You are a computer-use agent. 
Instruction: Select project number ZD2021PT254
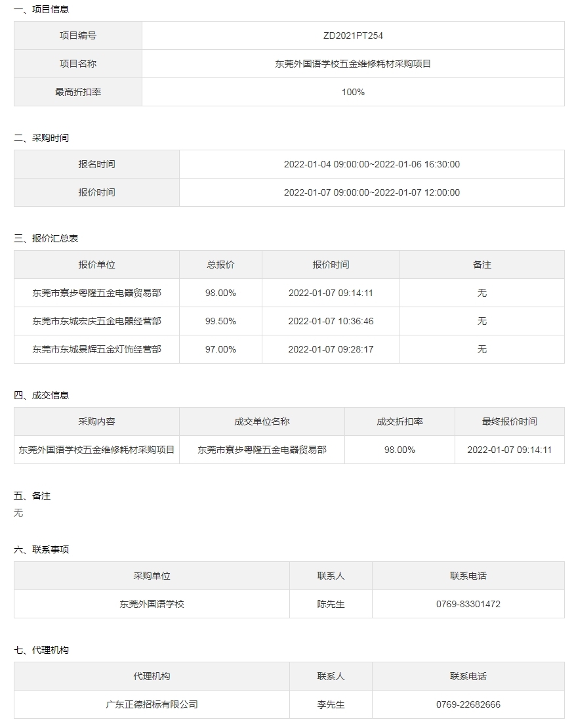353,35
